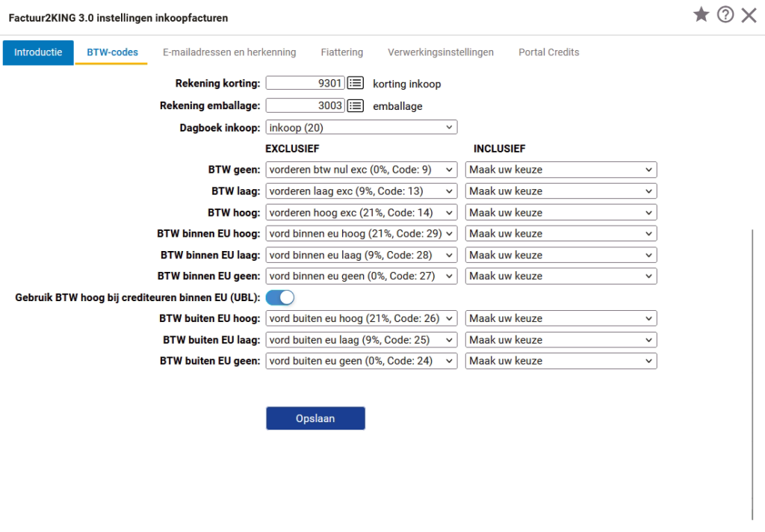Click the Rekening korting input field
Image resolution: width=765 pixels, height=532 pixels.
pyautogui.click(x=305, y=84)
